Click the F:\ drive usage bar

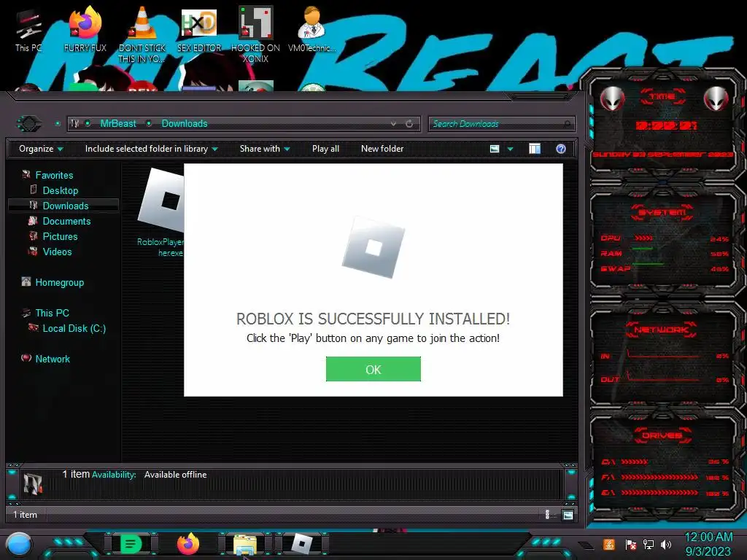click(659, 477)
